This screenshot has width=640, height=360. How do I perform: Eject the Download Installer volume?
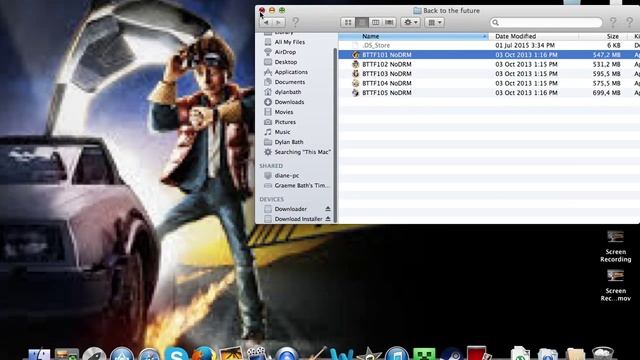coord(328,219)
